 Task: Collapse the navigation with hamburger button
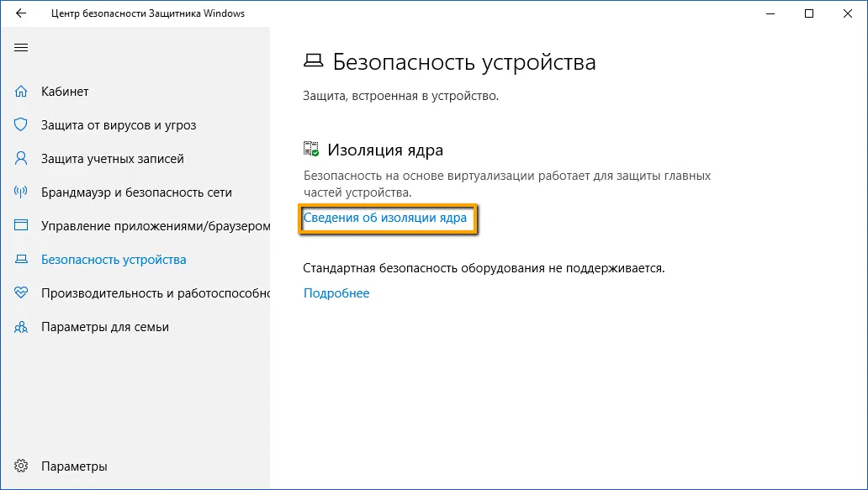21,47
